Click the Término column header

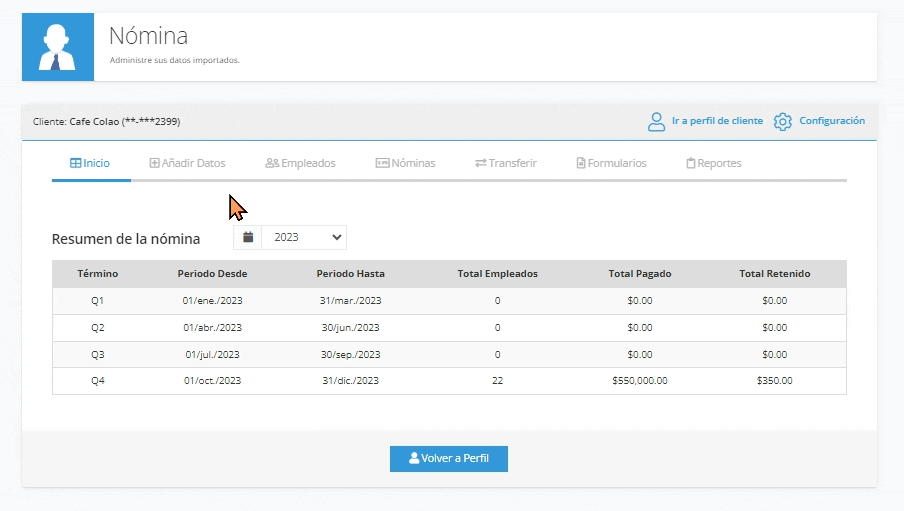97,273
